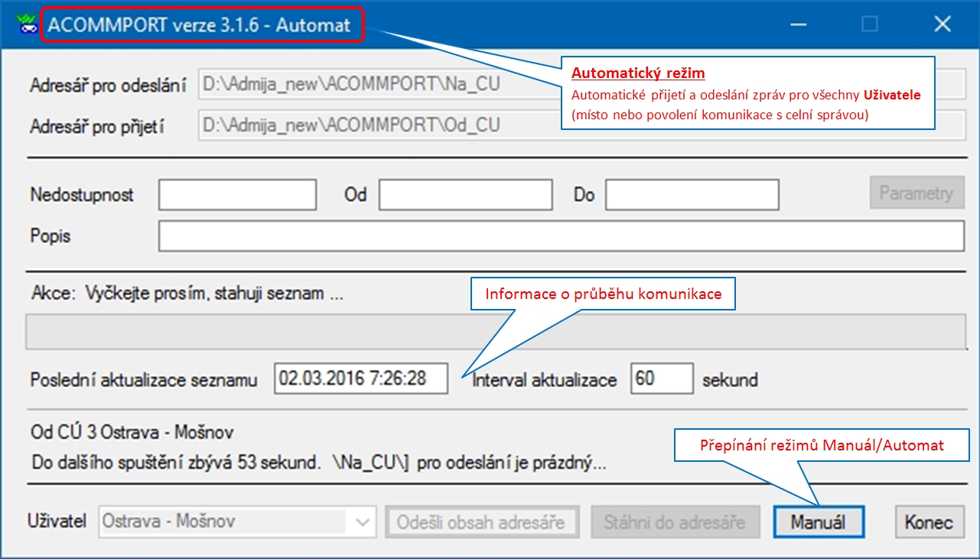Screen dimensions: 980x559
Task: Click the Poslední aktualizace seznamu timestamp field
Action: (x=360, y=379)
